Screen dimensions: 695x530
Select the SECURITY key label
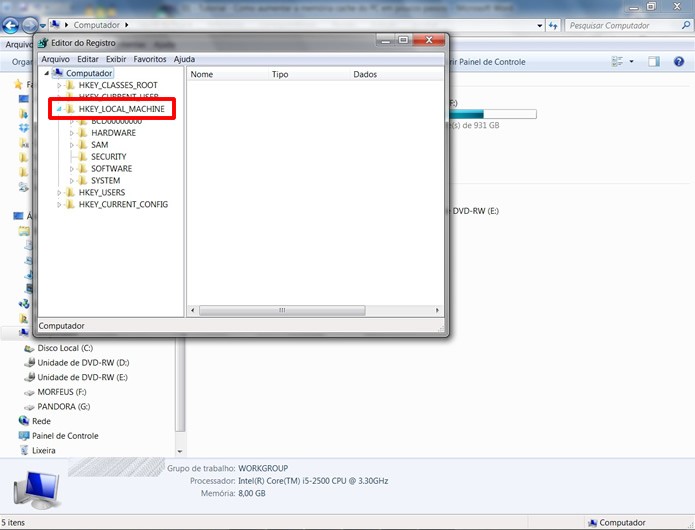(x=109, y=156)
